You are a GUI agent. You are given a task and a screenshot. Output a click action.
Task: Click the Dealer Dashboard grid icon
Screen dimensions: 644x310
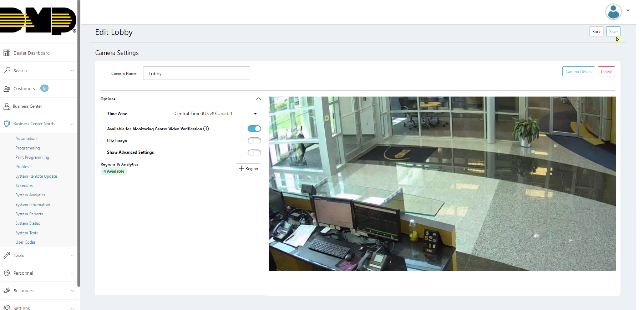click(x=7, y=53)
